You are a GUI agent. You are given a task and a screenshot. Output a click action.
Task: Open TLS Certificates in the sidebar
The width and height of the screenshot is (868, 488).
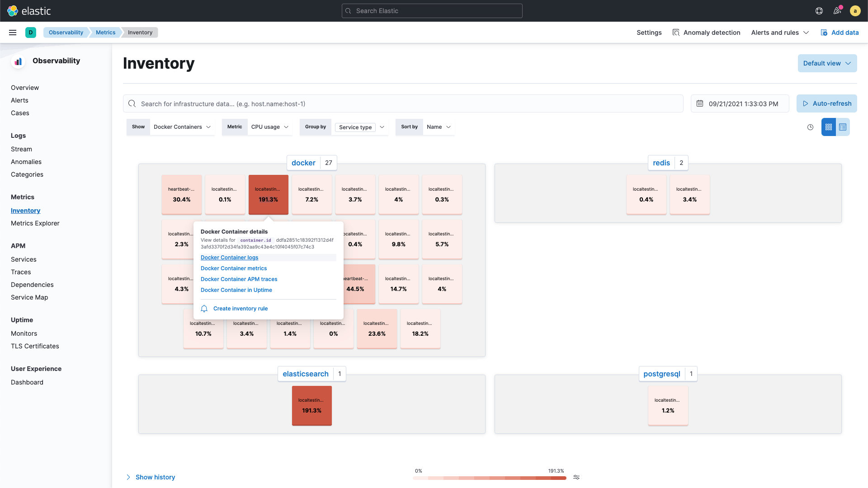(35, 346)
